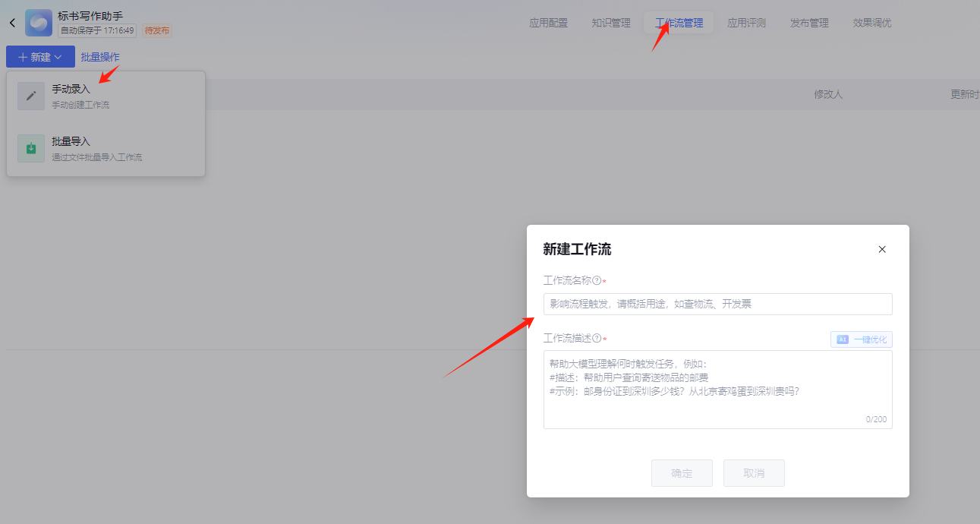Choose 批量导入 menu entry
This screenshot has height=524, width=980.
click(106, 148)
